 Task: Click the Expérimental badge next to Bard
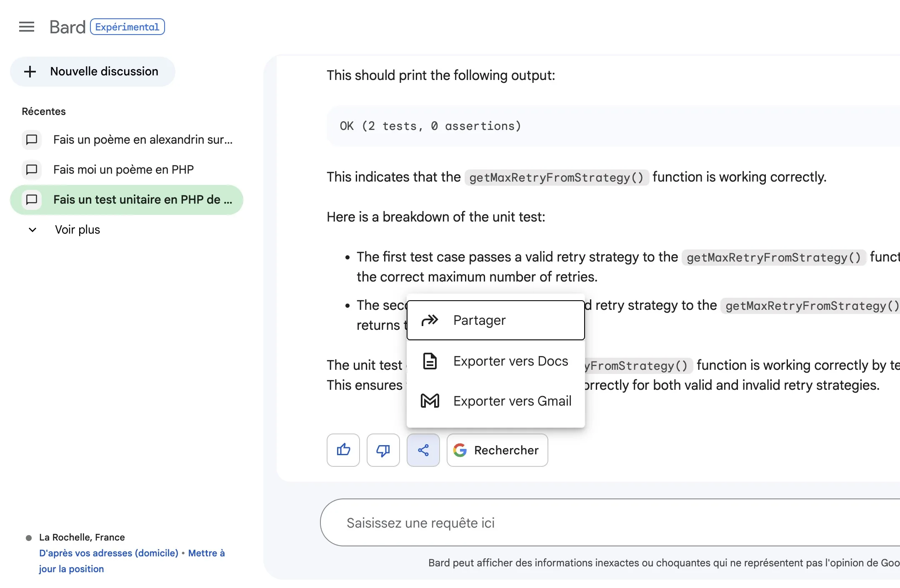127,27
